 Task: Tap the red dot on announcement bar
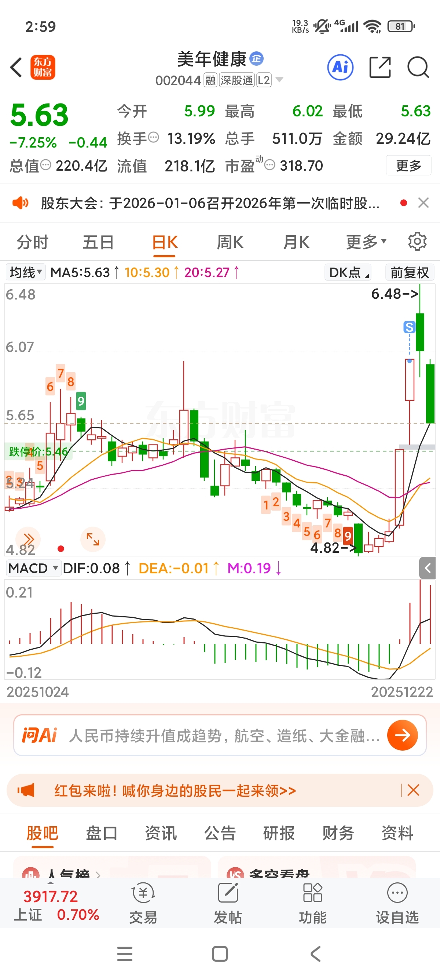(404, 203)
